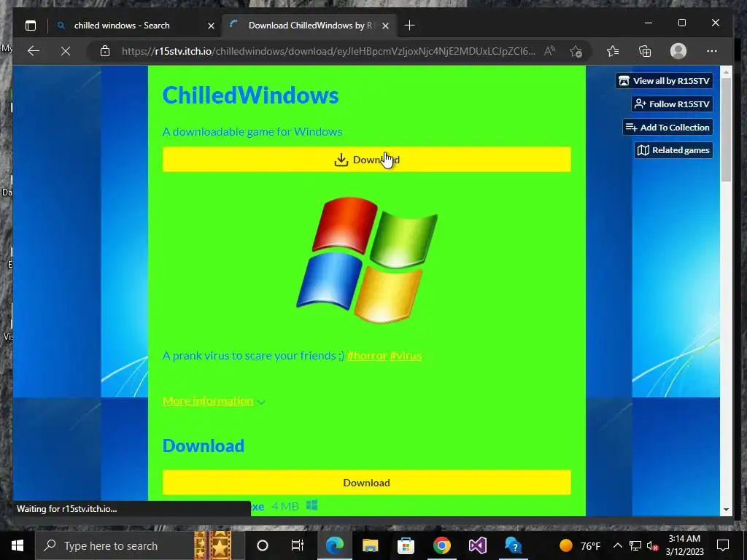Open the network status icon

[x=635, y=545]
